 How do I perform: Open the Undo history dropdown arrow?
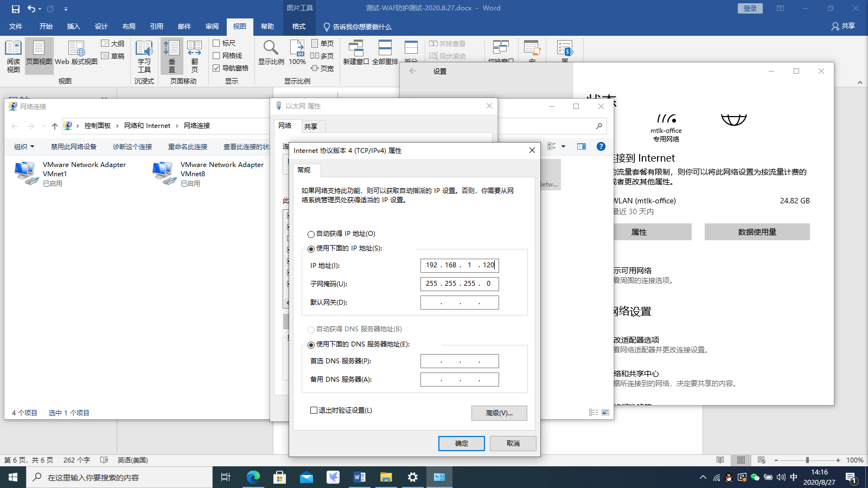click(x=40, y=9)
